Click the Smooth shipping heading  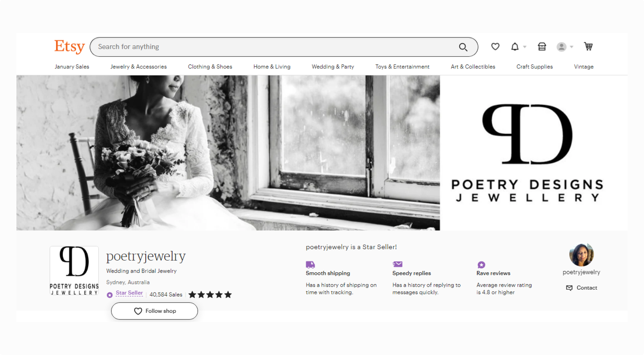pos(328,273)
